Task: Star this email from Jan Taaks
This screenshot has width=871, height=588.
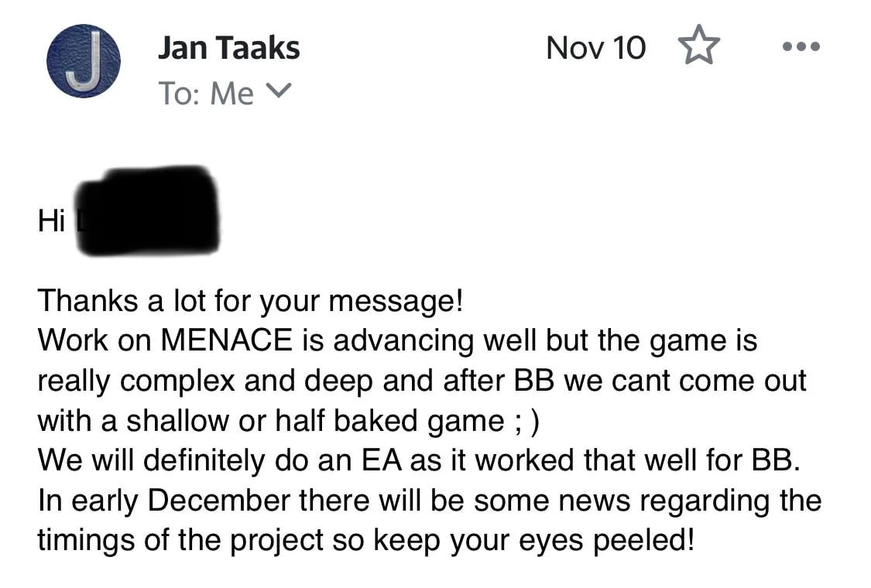Action: [x=698, y=47]
